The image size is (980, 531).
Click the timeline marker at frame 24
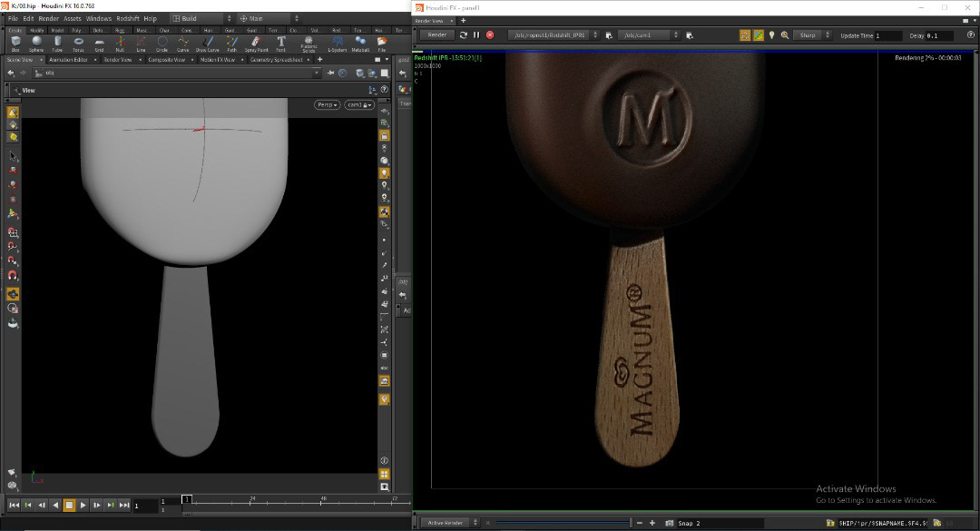[252, 500]
